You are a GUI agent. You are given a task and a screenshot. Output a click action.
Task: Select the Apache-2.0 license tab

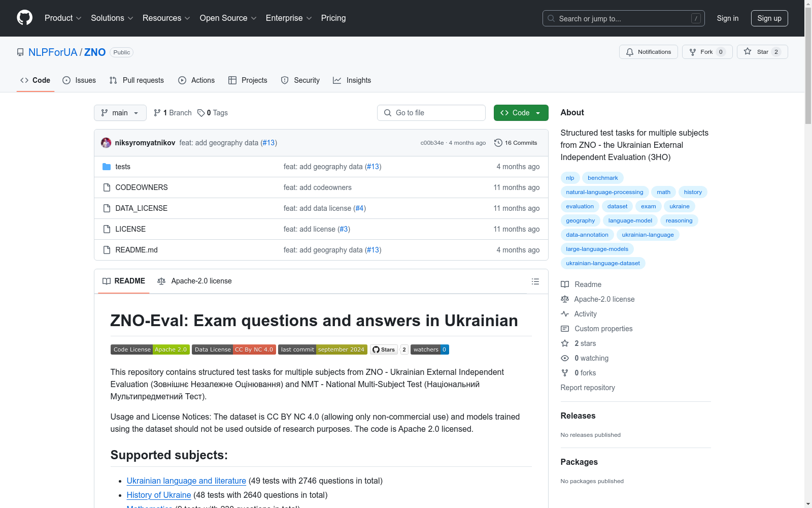194,281
